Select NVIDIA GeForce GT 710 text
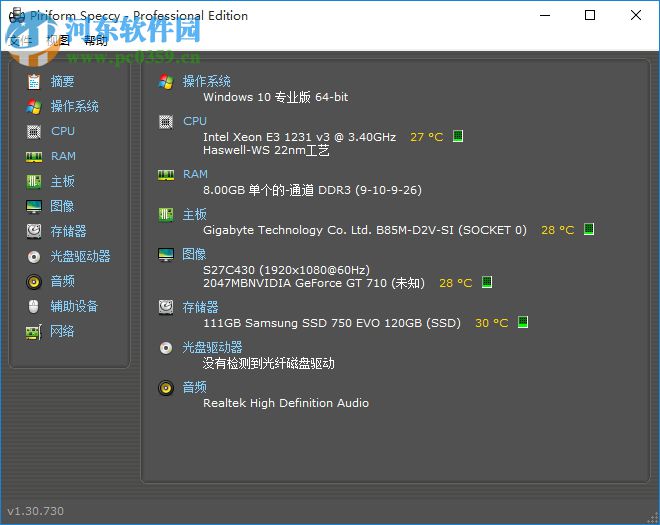 coord(314,283)
